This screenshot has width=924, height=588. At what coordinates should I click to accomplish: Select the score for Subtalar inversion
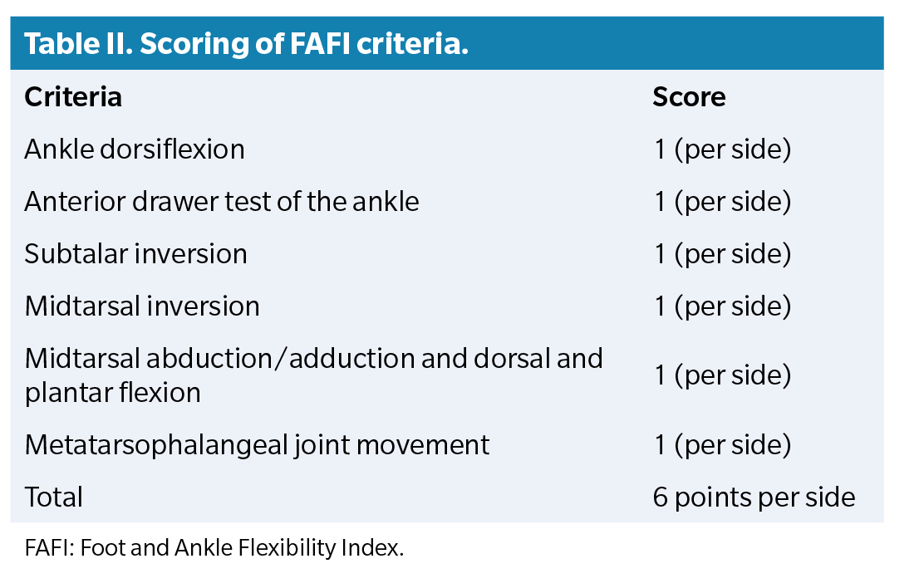tap(722, 253)
